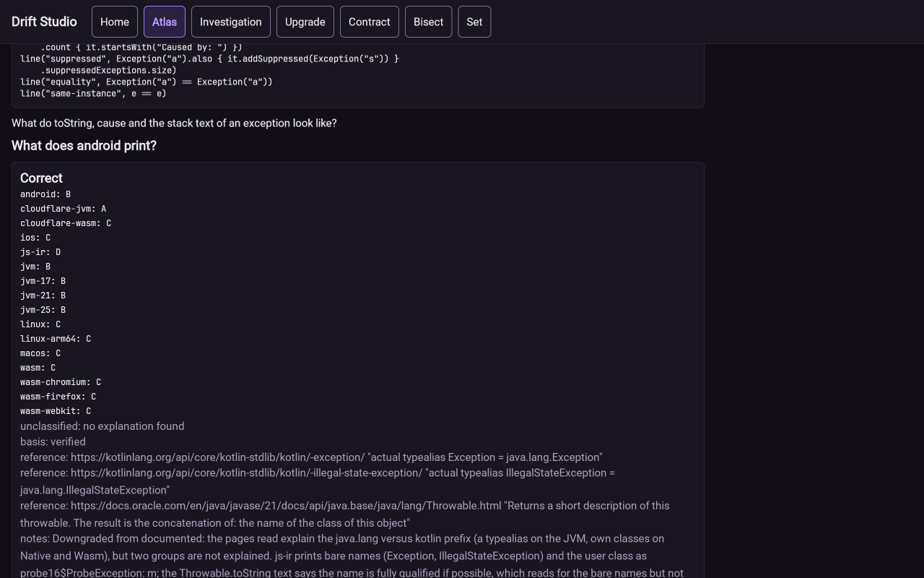Select the 'cloudflare-jvm: A' result line

point(63,209)
